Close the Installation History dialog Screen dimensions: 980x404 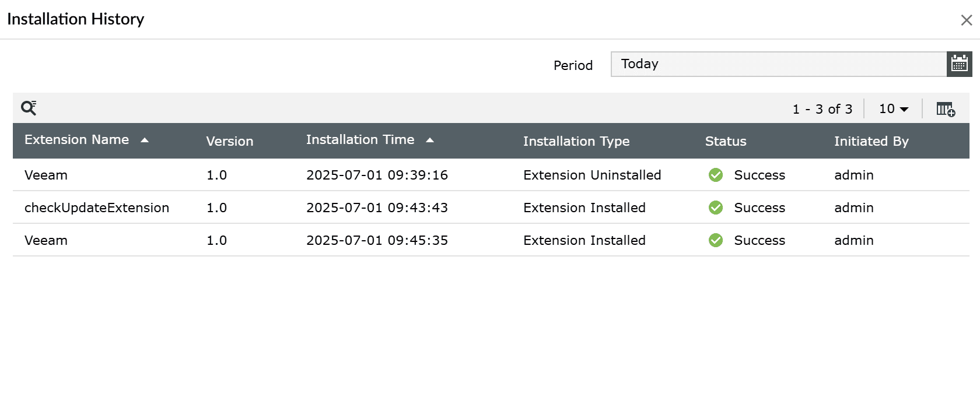click(x=966, y=20)
